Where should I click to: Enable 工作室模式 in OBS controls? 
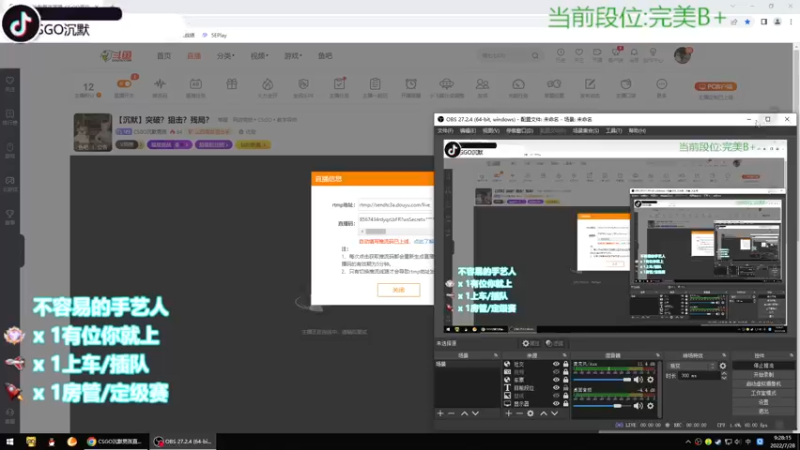click(x=763, y=393)
